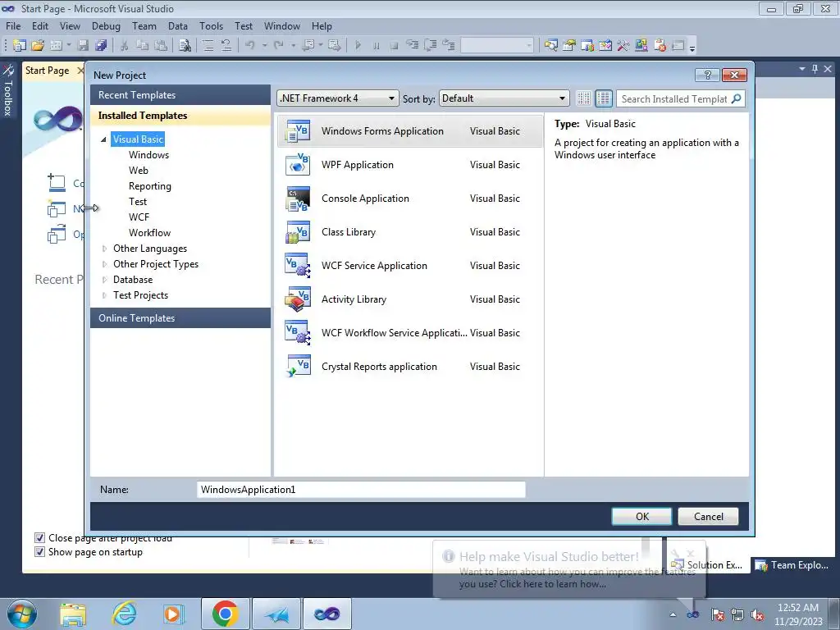Screen dimensions: 840x630
Task: Open Windows Media Player from the taskbar
Action: [174, 614]
